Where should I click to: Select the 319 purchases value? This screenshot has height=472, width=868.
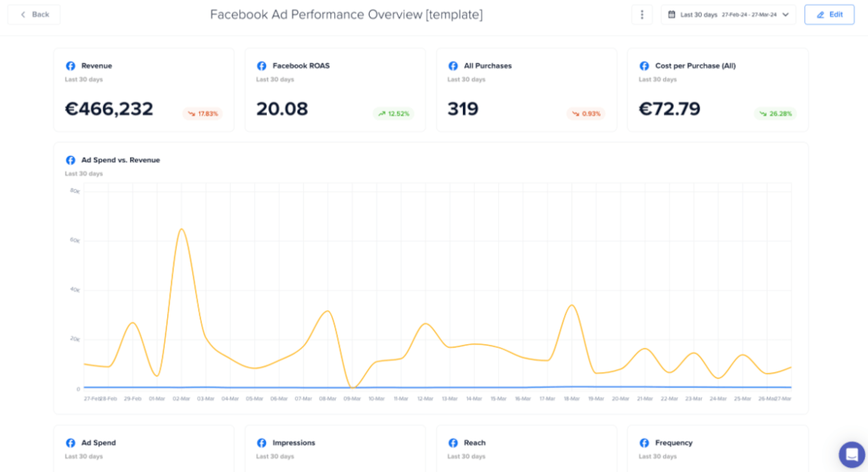pyautogui.click(x=463, y=109)
